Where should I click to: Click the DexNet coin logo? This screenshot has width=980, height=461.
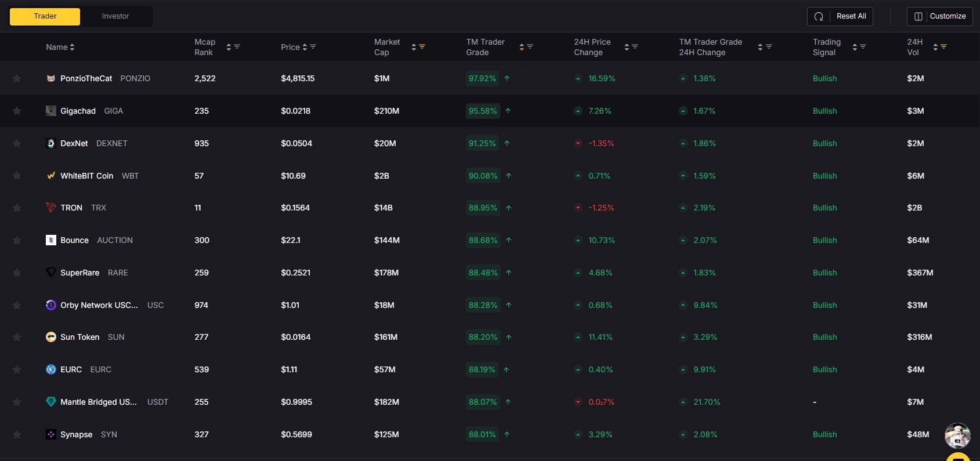(51, 143)
